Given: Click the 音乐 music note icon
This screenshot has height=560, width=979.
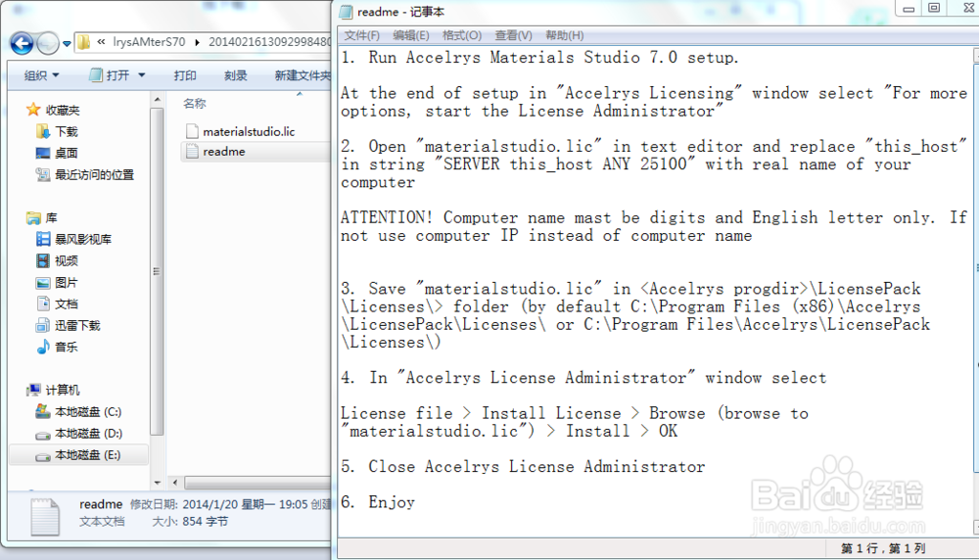Looking at the screenshot, I should coord(42,347).
